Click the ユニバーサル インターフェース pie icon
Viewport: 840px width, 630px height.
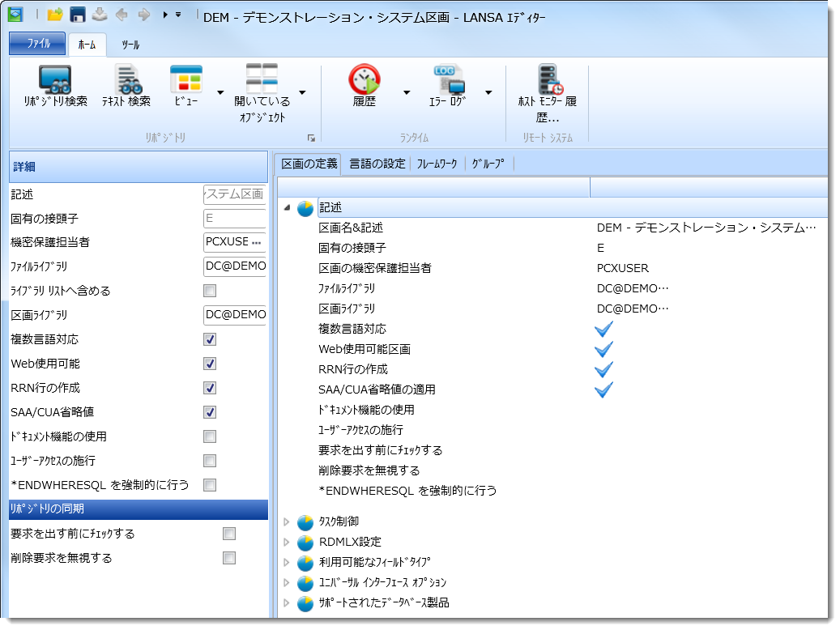coord(305,583)
